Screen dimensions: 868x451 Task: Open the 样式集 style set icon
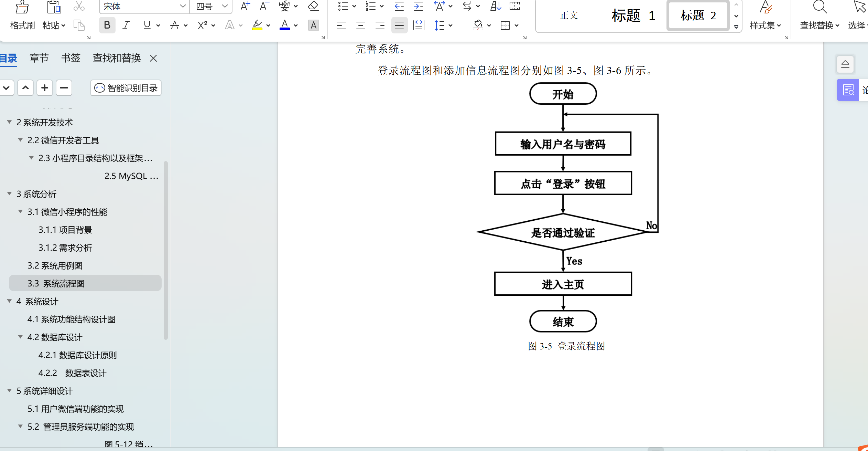[x=766, y=8]
